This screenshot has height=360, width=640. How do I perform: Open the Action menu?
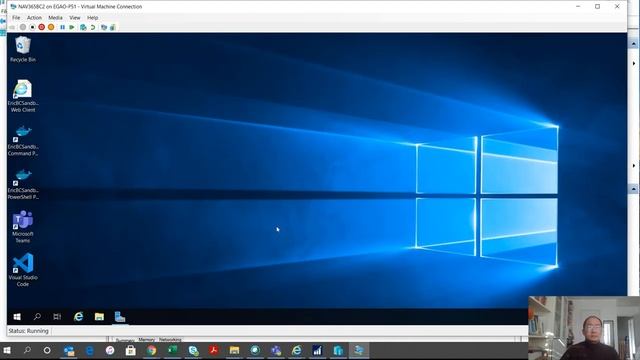pyautogui.click(x=34, y=18)
